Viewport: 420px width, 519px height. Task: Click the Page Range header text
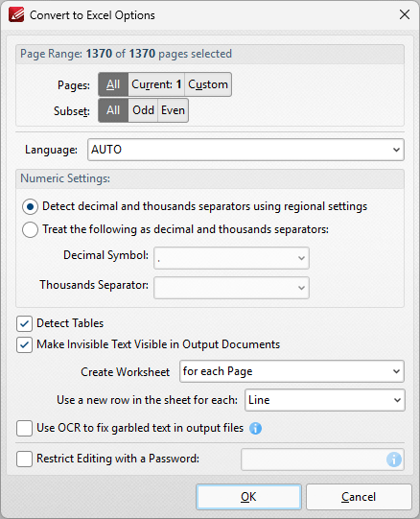click(x=127, y=54)
